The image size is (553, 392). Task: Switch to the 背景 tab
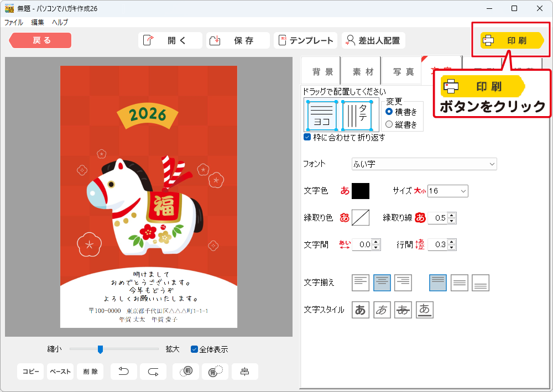click(x=323, y=72)
